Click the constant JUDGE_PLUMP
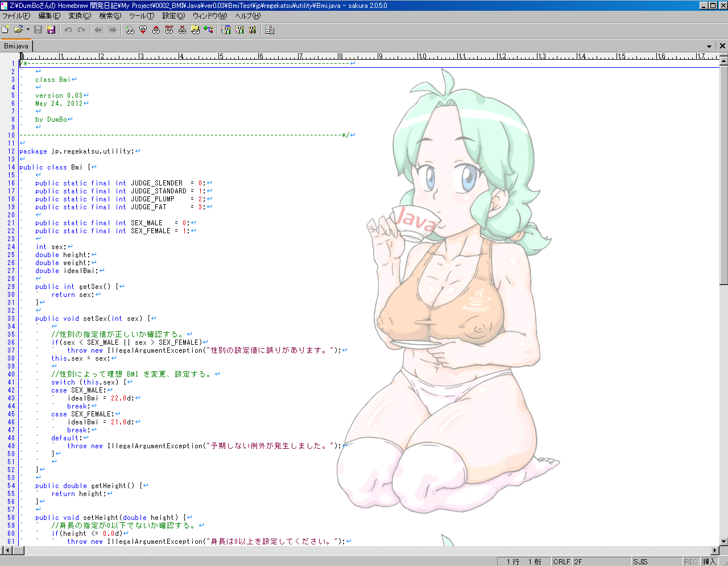 pos(153,199)
